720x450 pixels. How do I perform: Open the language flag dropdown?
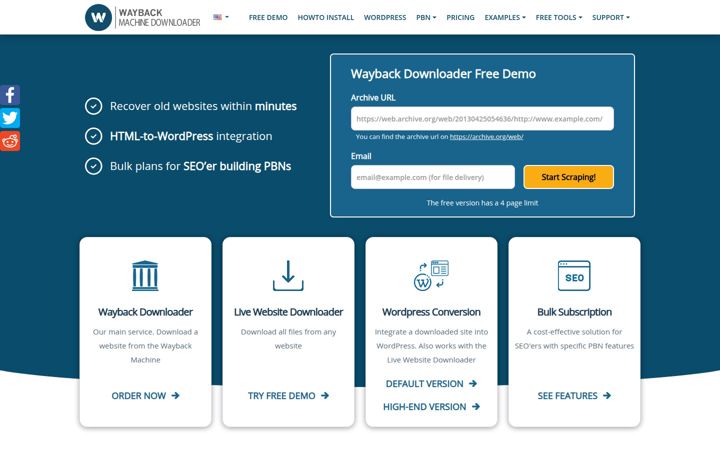tap(221, 17)
